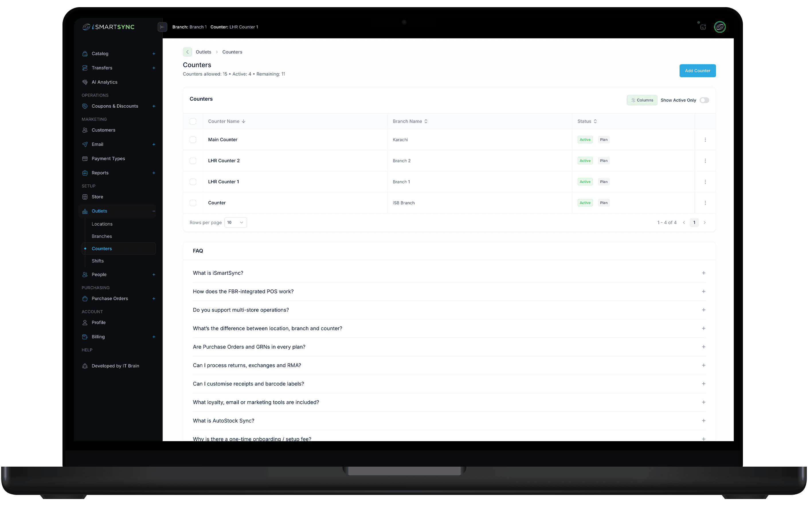Navigate back via the Outlets breadcrumb link
812x505 pixels.
tap(204, 52)
